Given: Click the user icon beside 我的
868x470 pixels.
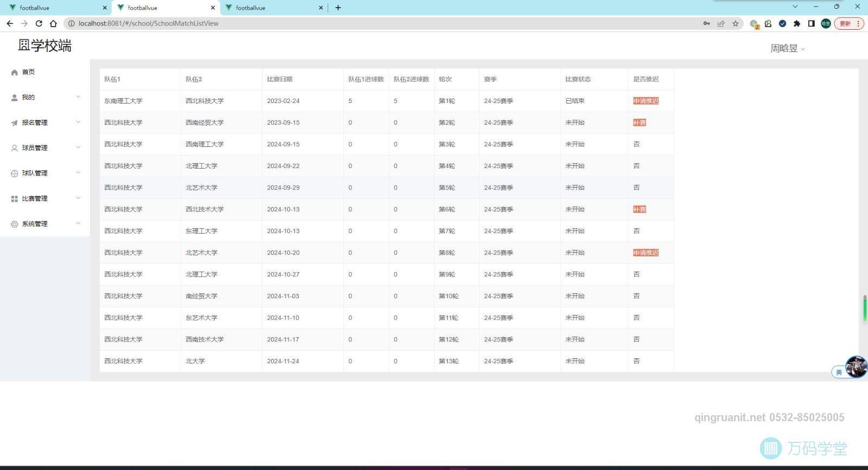Looking at the screenshot, I should (15, 98).
